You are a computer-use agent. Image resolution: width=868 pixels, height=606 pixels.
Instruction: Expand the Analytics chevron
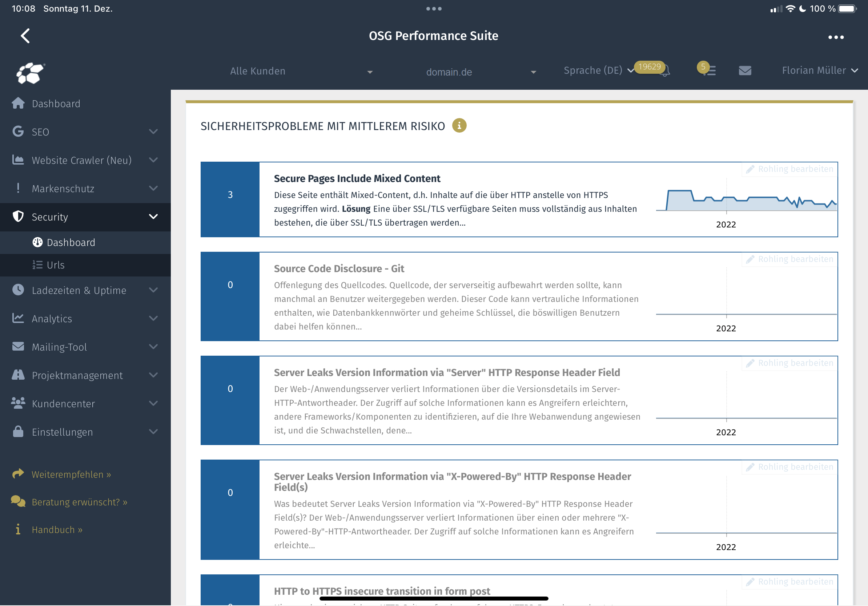click(153, 318)
